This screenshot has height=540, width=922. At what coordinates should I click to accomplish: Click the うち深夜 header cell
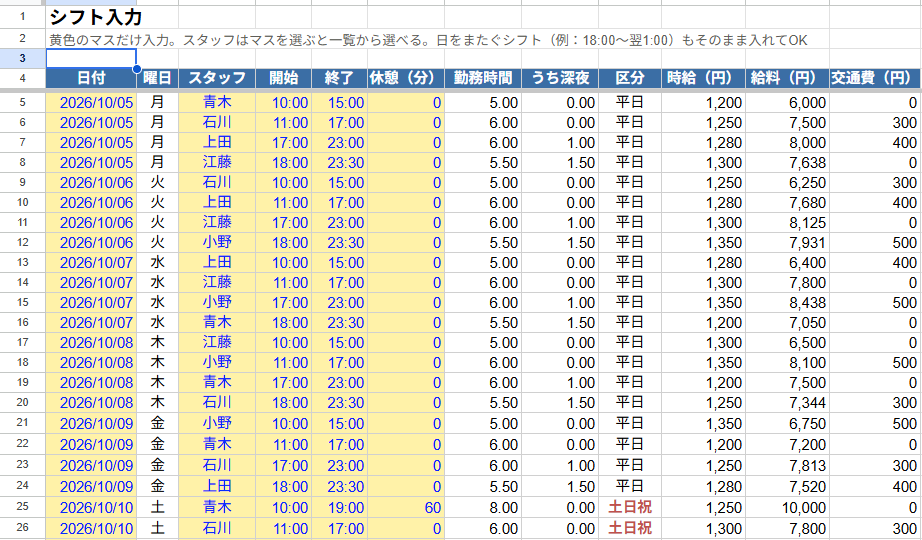pos(560,78)
